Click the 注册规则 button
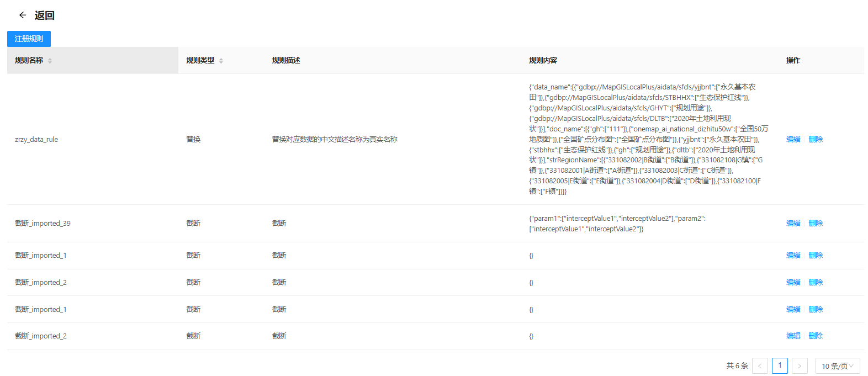868x376 pixels. [29, 39]
